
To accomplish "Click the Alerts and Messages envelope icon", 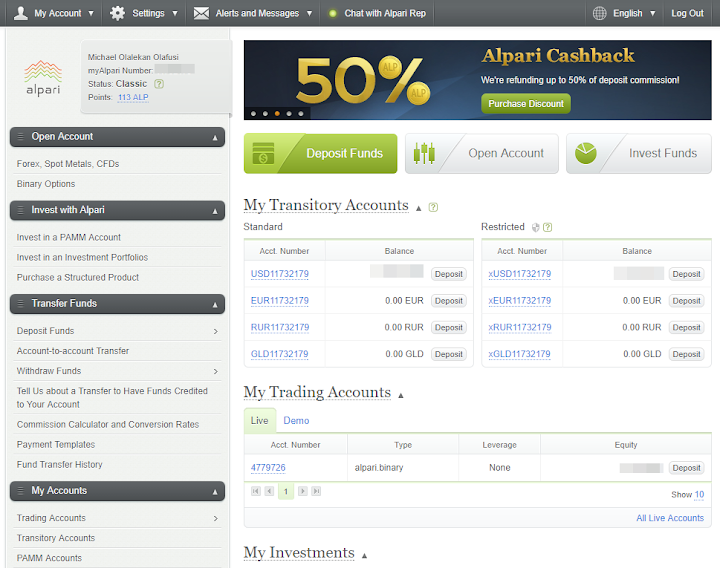I will click(201, 13).
